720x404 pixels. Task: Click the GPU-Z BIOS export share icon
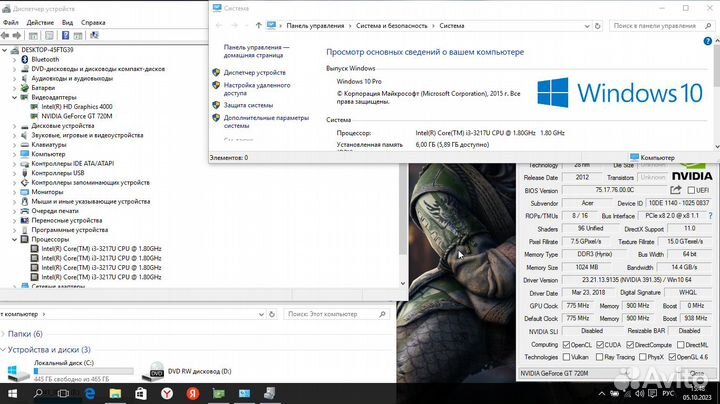click(675, 190)
